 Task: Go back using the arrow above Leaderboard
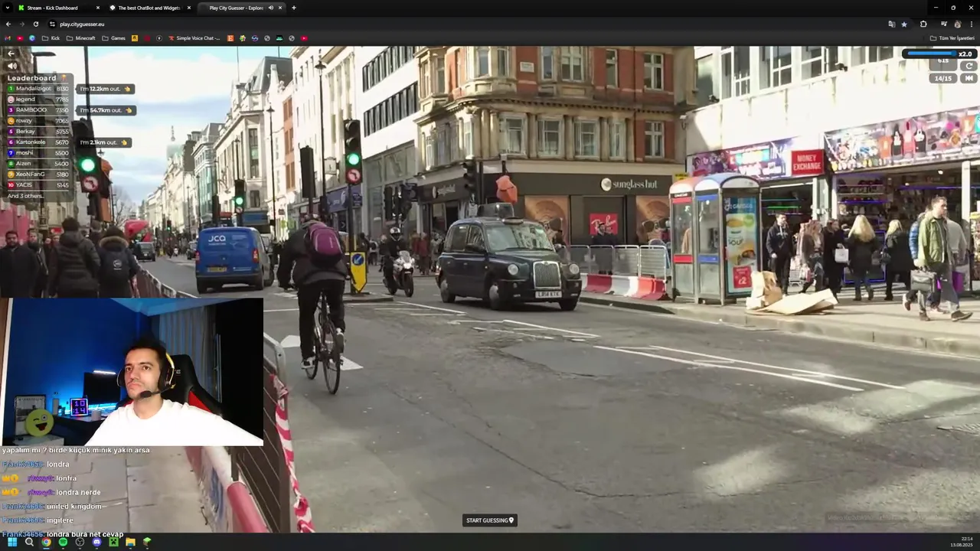[11, 54]
